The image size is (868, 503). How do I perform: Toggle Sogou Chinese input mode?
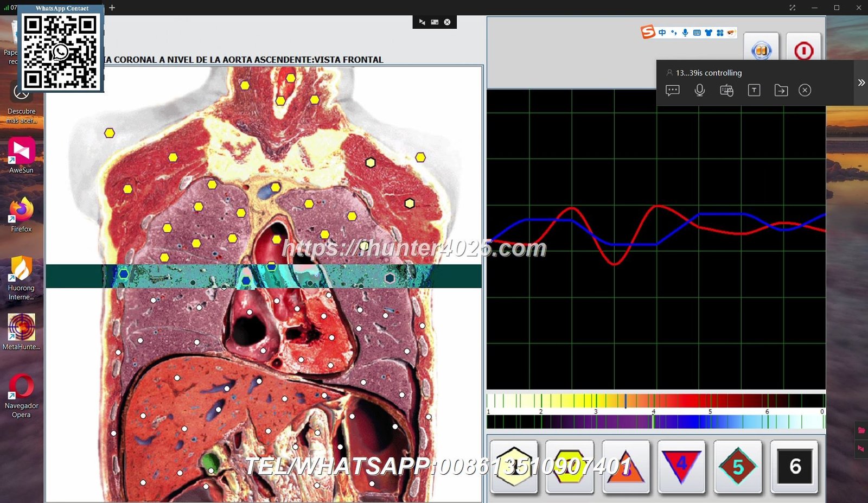[x=662, y=33]
